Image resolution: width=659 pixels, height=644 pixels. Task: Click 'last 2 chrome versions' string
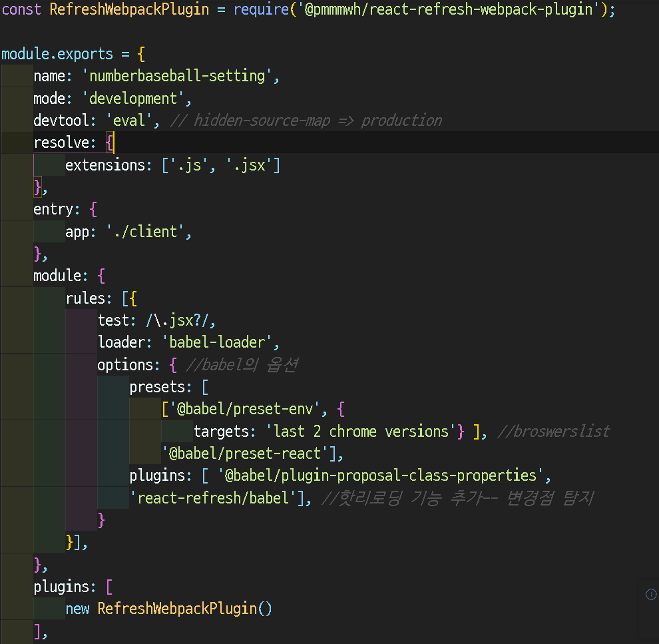tap(361, 432)
